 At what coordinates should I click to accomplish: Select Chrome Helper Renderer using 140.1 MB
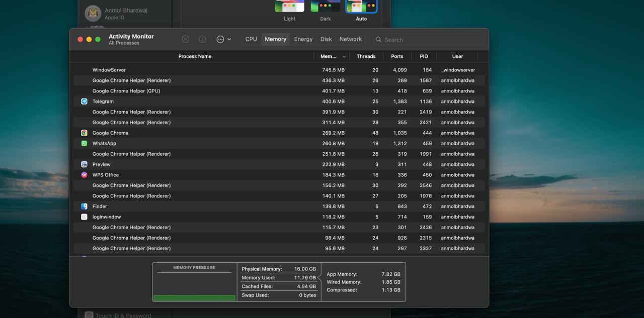(x=279, y=196)
